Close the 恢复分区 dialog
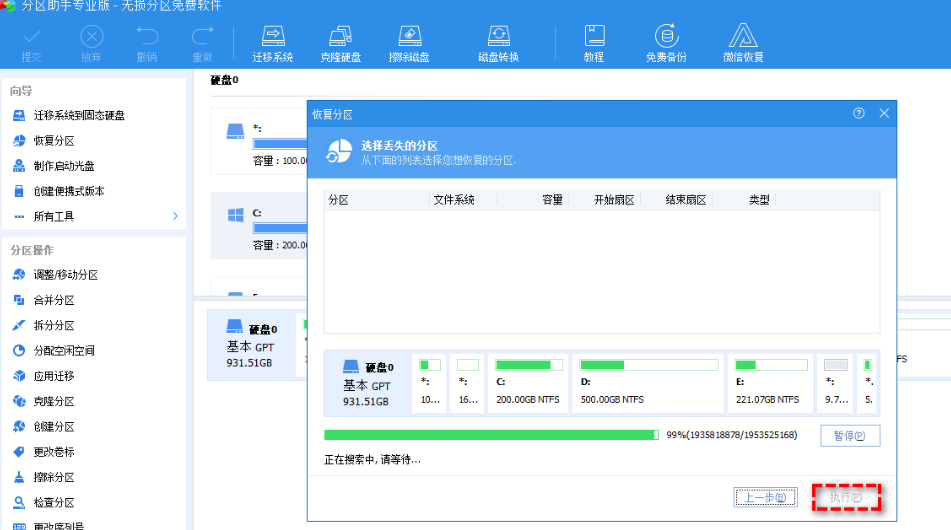 tap(884, 114)
